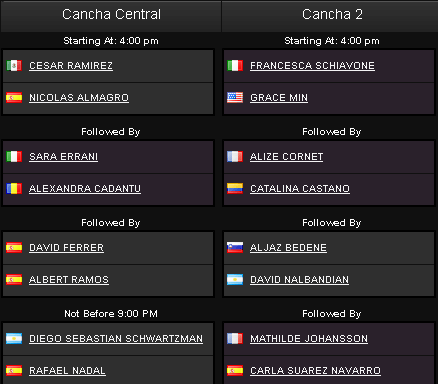Image resolution: width=438 pixels, height=384 pixels.
Task: Click the Spain flag beside Rafael Nadal
Action: (x=14, y=370)
